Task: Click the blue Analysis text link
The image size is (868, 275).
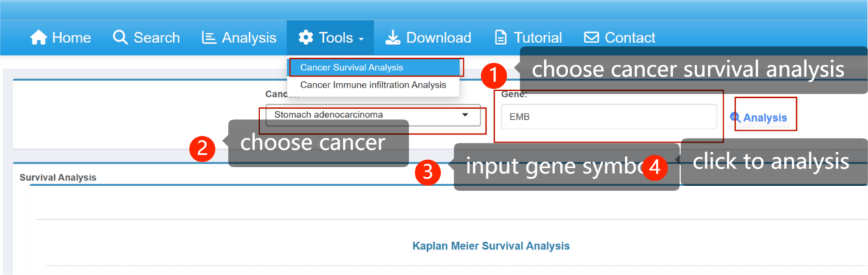Action: coord(765,118)
